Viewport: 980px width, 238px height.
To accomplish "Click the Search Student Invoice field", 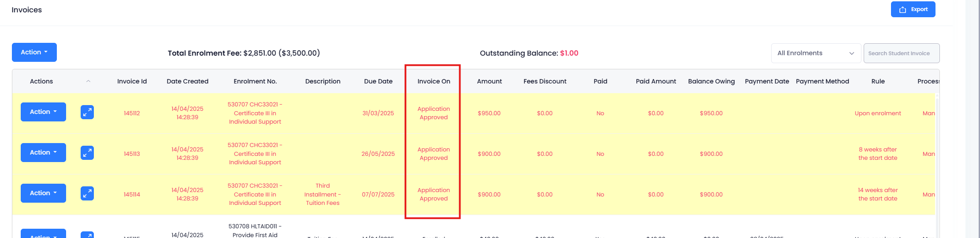I will (x=901, y=53).
